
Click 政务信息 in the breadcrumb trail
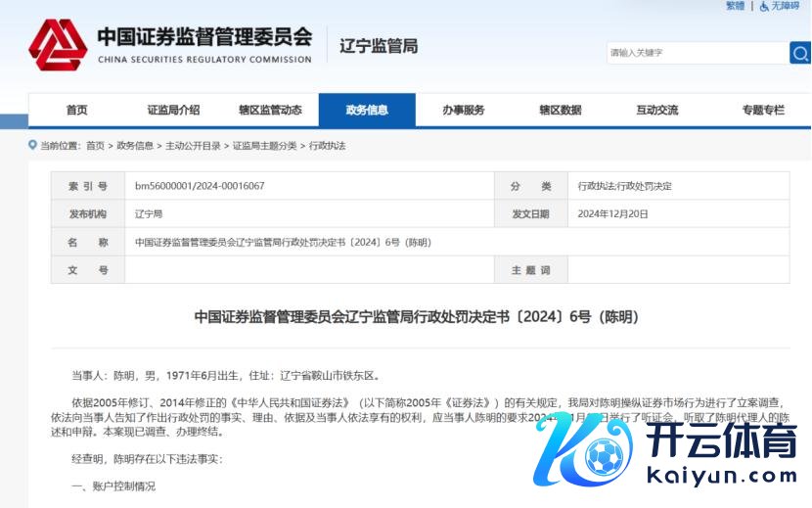(x=135, y=146)
